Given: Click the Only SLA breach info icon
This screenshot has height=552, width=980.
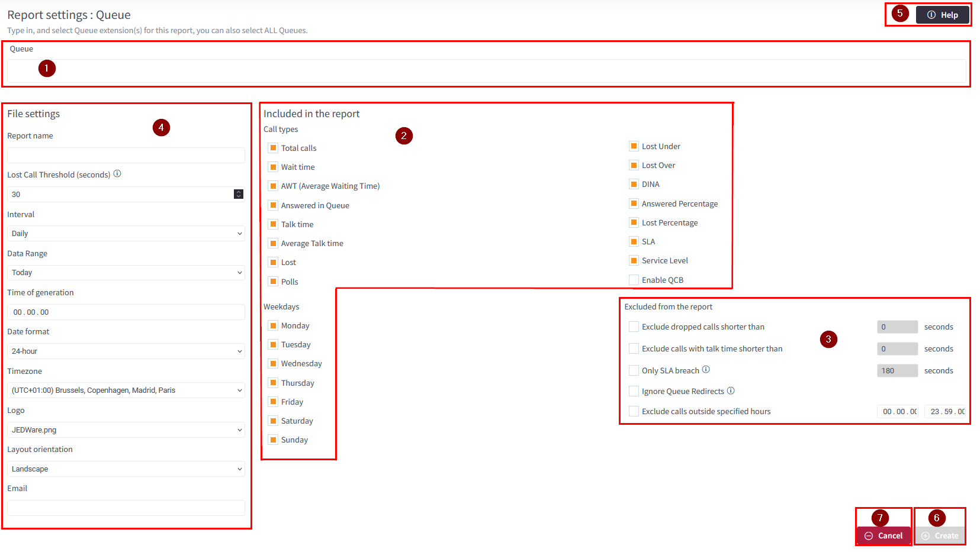Looking at the screenshot, I should (x=706, y=370).
